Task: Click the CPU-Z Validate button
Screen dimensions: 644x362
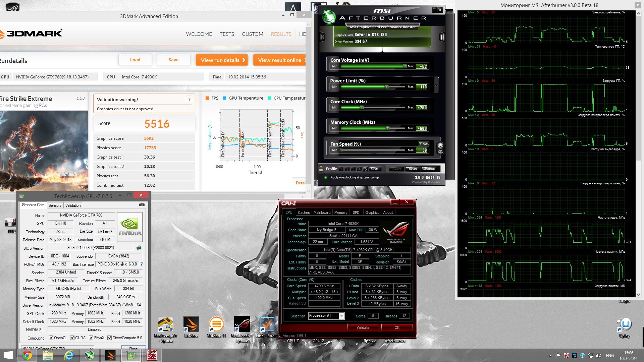Action: click(x=363, y=327)
